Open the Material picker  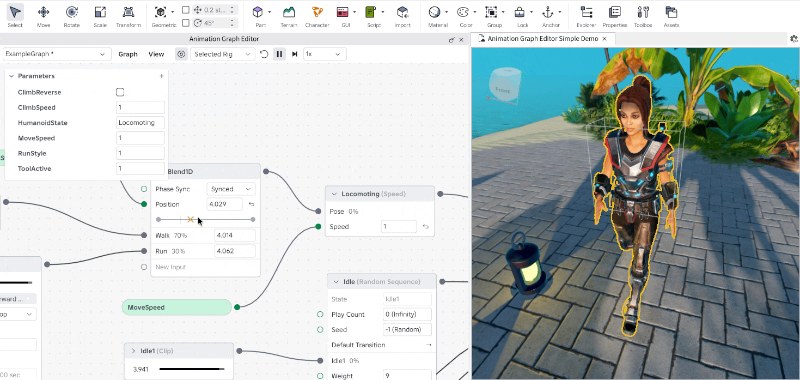434,12
